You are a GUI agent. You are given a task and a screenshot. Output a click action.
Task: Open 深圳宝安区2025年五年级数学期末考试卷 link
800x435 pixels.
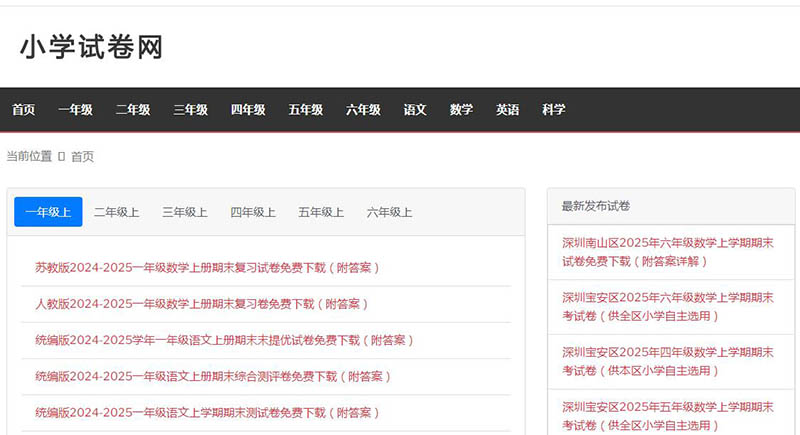(x=668, y=416)
